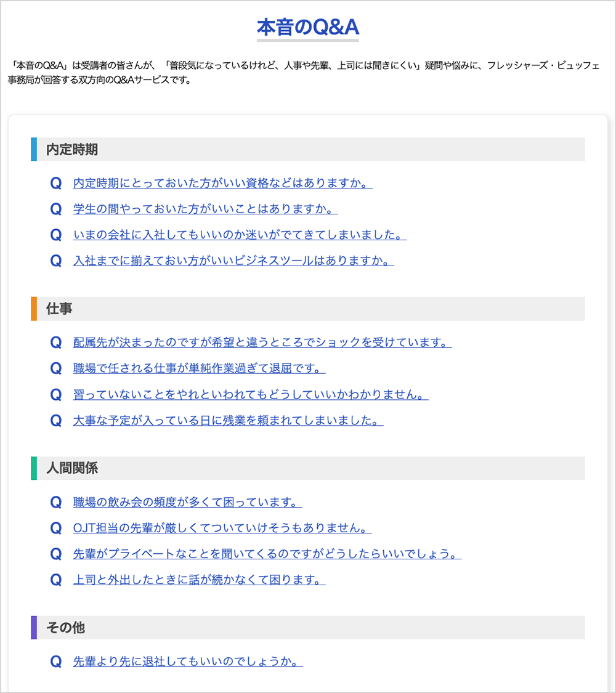The image size is (616, 693).
Task: Open link 入社までに揃えておい方がいいビジネスツール
Action: (x=233, y=261)
